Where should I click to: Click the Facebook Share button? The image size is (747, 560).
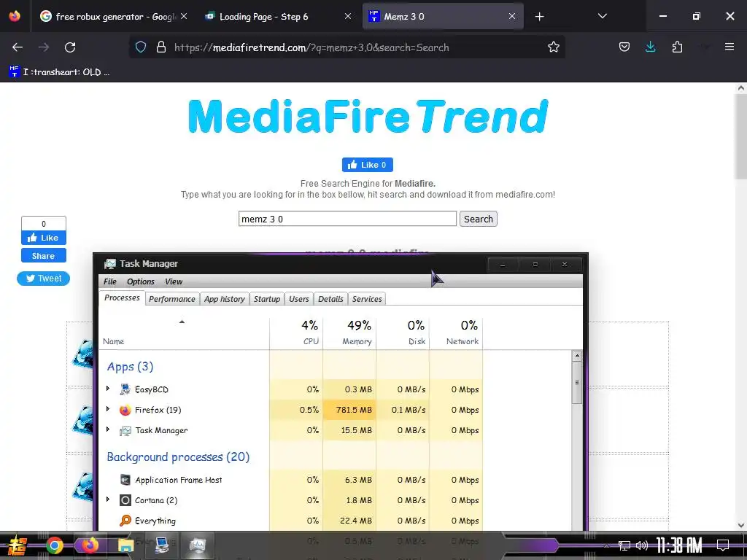pyautogui.click(x=43, y=256)
